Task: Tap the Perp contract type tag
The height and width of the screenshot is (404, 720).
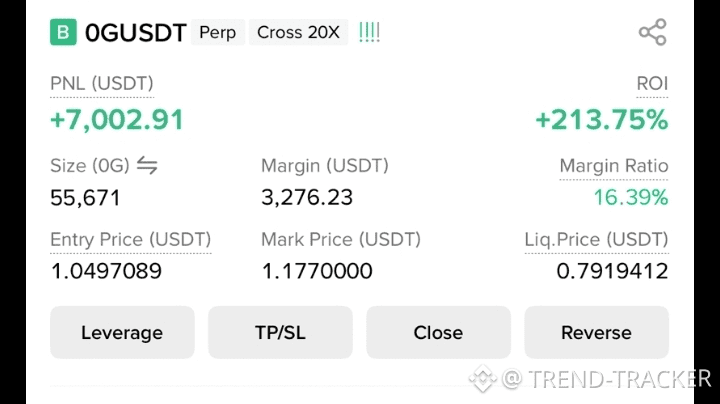Action: click(218, 32)
